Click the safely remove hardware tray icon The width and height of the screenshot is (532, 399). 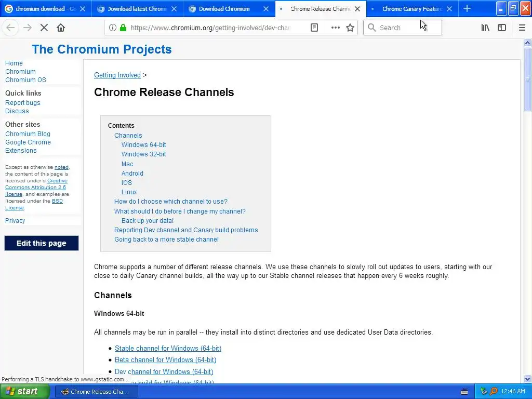[x=484, y=392]
